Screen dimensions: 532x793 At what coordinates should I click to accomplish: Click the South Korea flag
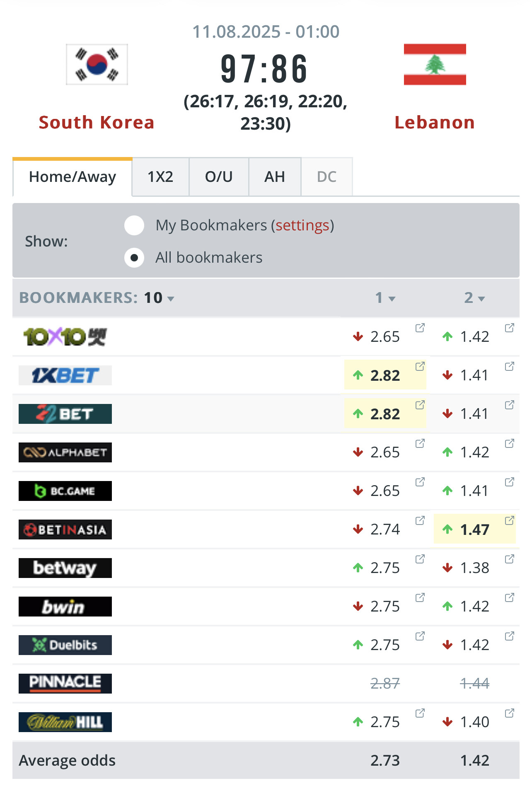(x=97, y=65)
